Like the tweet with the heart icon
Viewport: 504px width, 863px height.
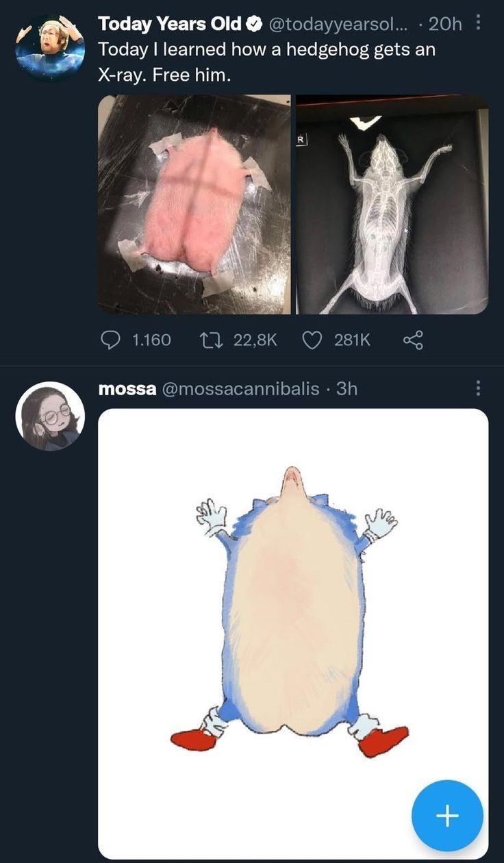tap(312, 339)
